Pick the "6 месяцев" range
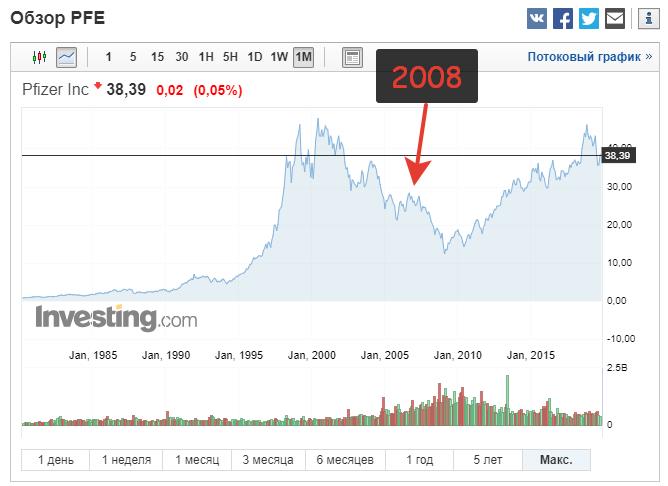The width and height of the screenshot is (668, 486). pyautogui.click(x=344, y=460)
